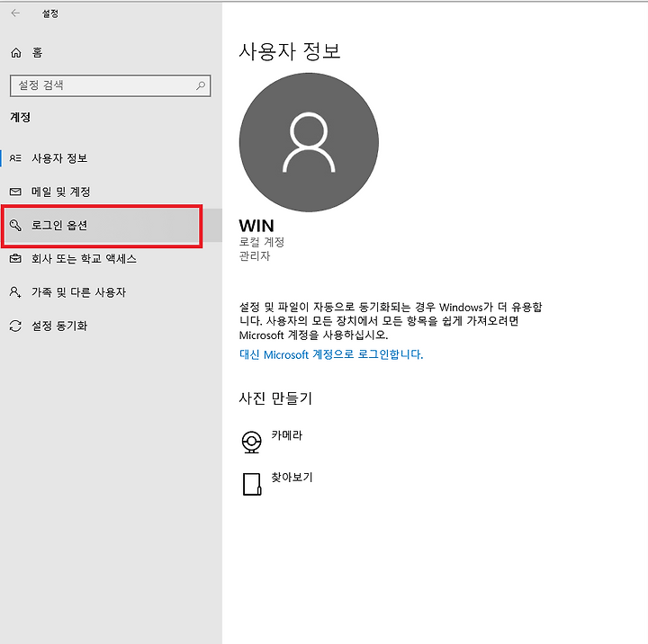Click the round user avatar picture

(x=309, y=142)
